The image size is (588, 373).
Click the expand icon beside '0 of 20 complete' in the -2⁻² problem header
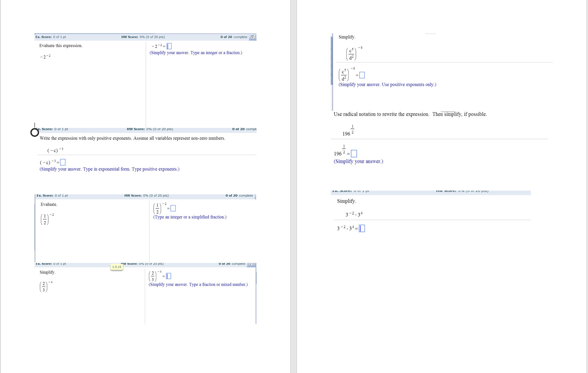click(253, 37)
